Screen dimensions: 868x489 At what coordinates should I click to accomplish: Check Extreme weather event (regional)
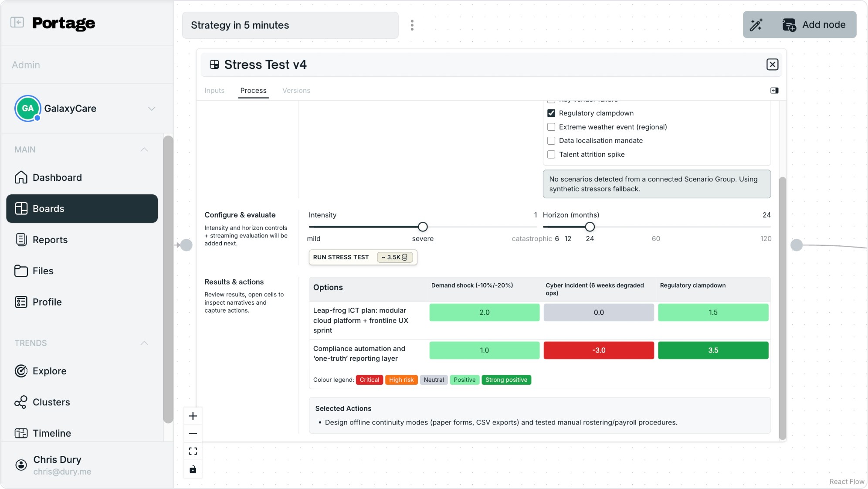(551, 127)
